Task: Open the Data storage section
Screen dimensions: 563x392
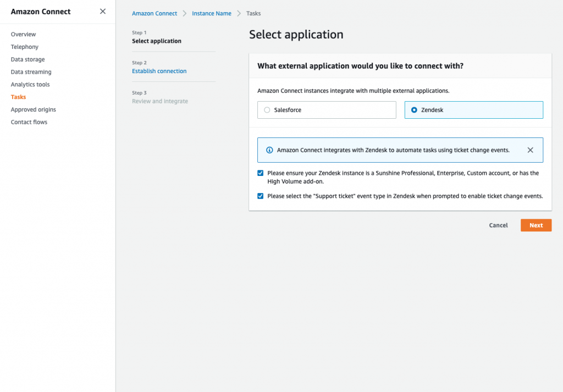Action: pos(27,59)
